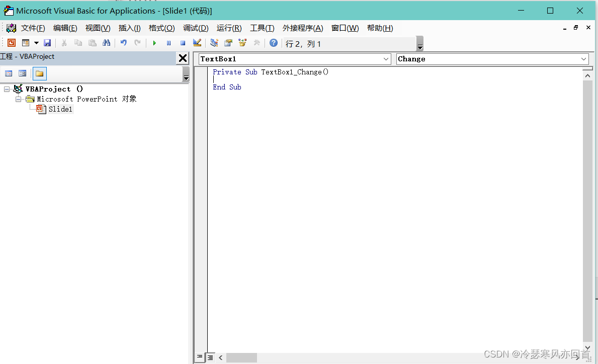The image size is (598, 364).
Task: Click View Microsoft PowerPoint toolbar icon
Action: click(12, 43)
